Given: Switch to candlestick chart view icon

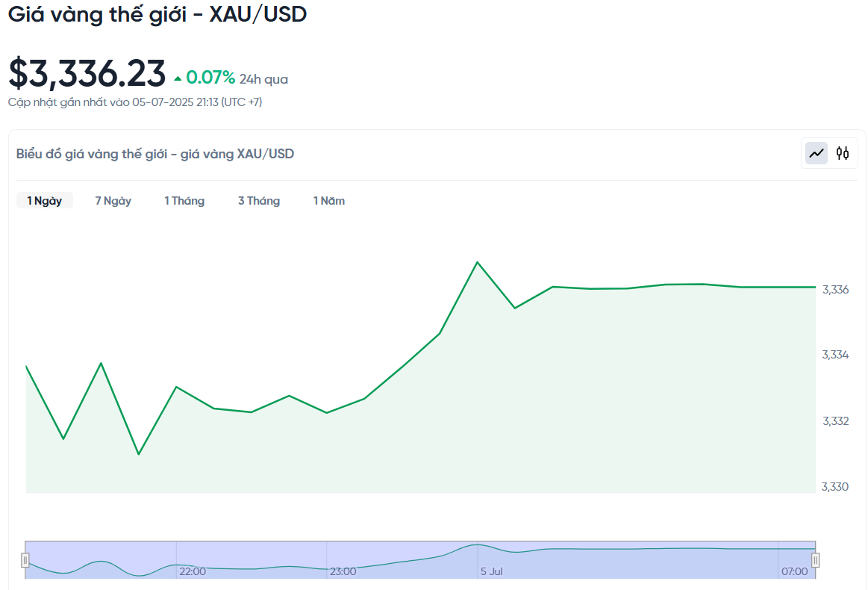Looking at the screenshot, I should pyautogui.click(x=843, y=153).
